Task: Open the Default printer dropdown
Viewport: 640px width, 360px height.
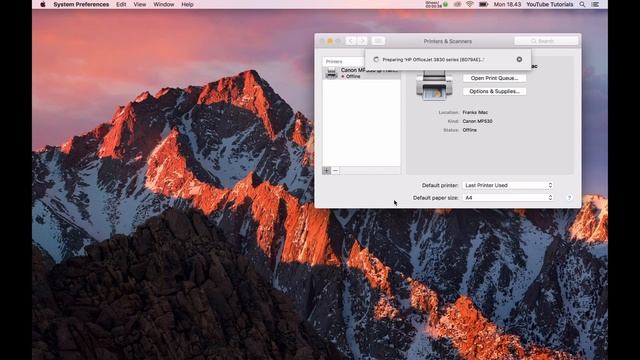Action: click(x=508, y=185)
